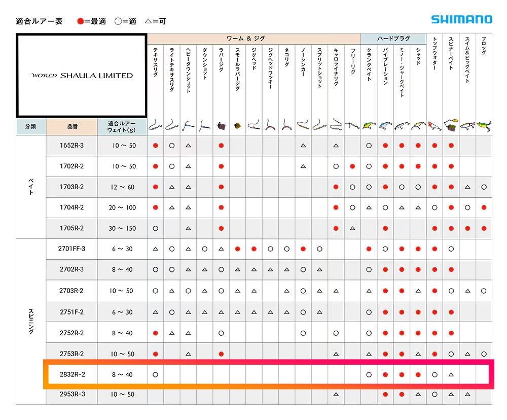Select the スイム&ビッグベイト lure illustration
Screen dimensions: 507x420
pyautogui.click(x=467, y=126)
